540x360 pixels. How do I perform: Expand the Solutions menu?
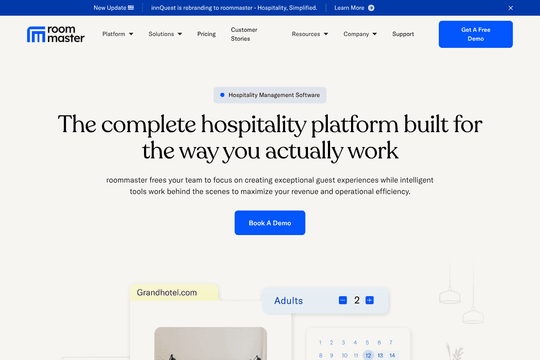(165, 34)
